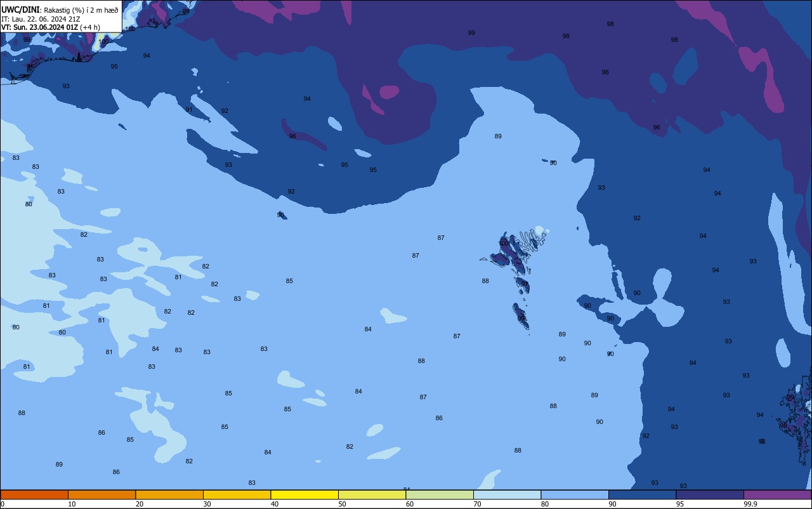Click the pale blue 70–80 legend swatch
The image size is (812, 509).
tap(507, 494)
